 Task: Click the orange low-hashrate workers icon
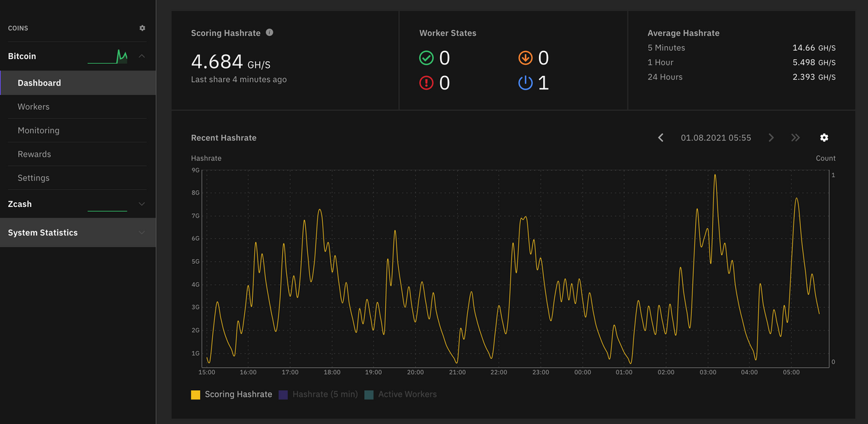tap(526, 58)
